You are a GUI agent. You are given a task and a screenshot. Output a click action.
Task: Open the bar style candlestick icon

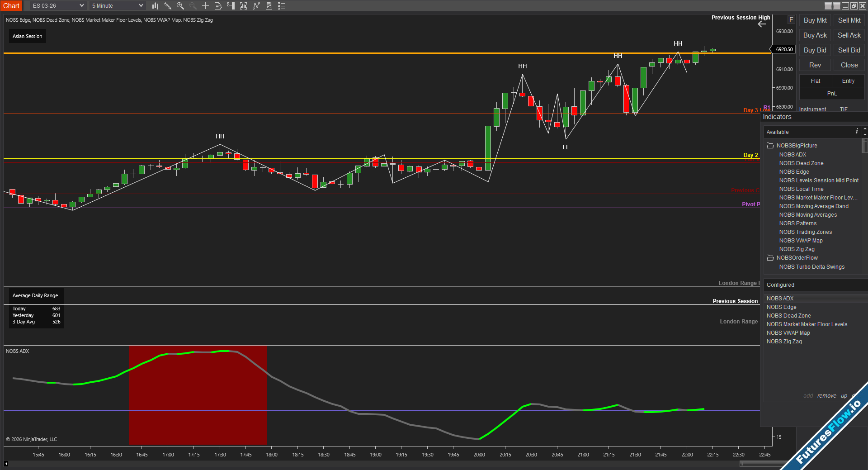[x=155, y=6]
